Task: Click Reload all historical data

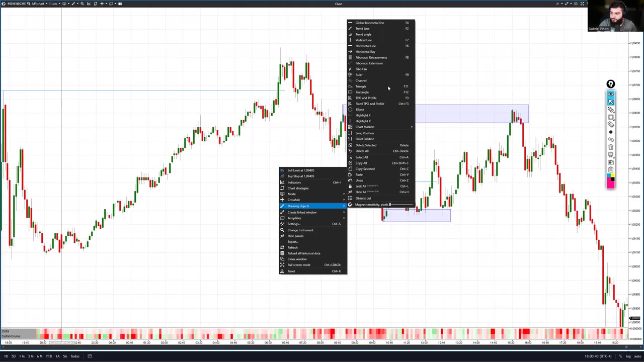Action: click(313, 253)
